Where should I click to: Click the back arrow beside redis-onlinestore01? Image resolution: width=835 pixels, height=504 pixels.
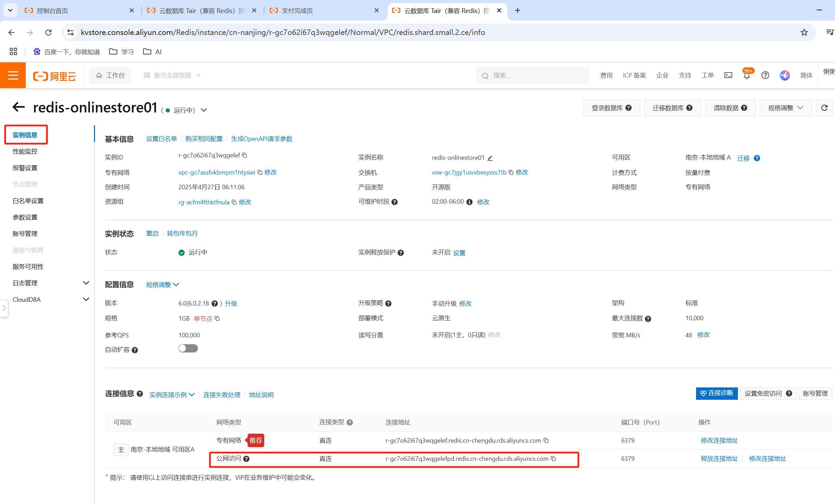pos(19,107)
